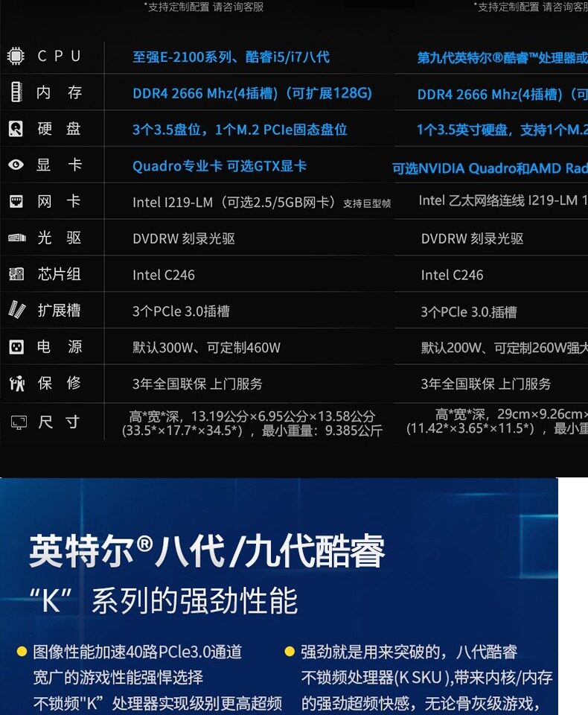Click left column '3个PCIe 3.0插槽' text
The image size is (588, 715).
point(181,311)
